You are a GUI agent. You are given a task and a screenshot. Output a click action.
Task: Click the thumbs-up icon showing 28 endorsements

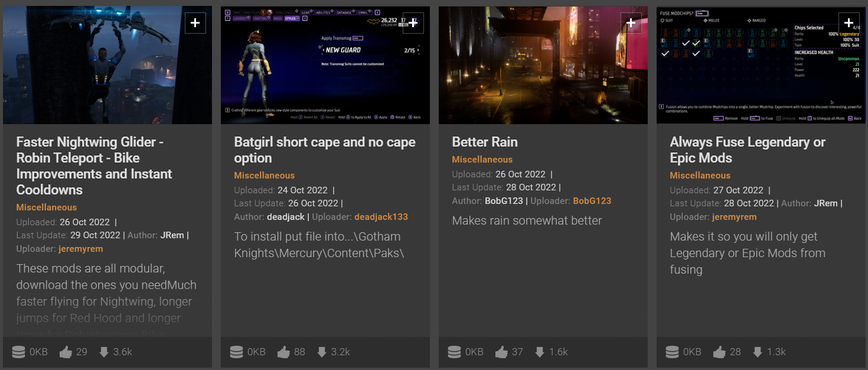point(719,352)
